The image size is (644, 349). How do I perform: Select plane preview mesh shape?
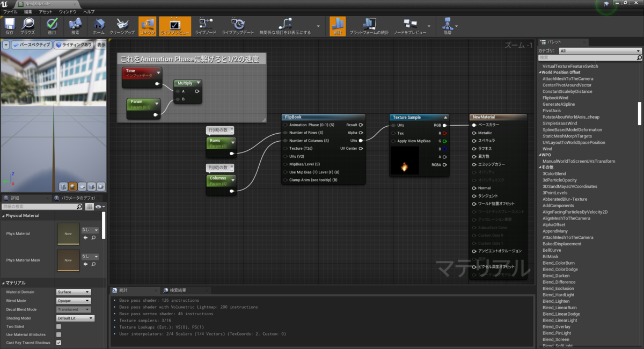tap(82, 186)
